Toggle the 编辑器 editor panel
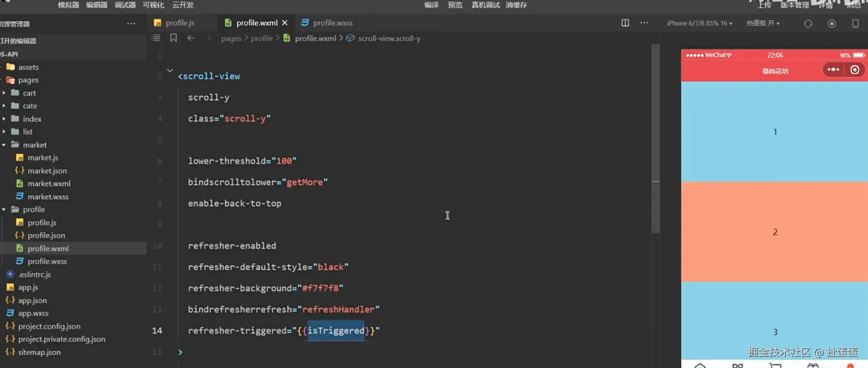Screen dimensions: 868x368 pos(97,5)
